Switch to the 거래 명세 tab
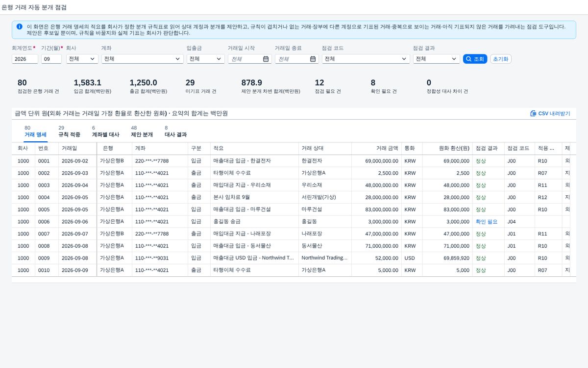588x368 pixels. point(35,131)
